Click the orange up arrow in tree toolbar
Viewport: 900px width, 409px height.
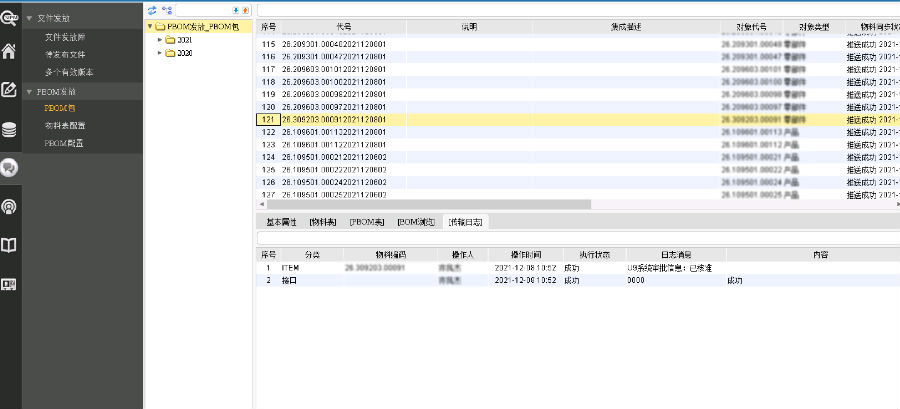(245, 9)
